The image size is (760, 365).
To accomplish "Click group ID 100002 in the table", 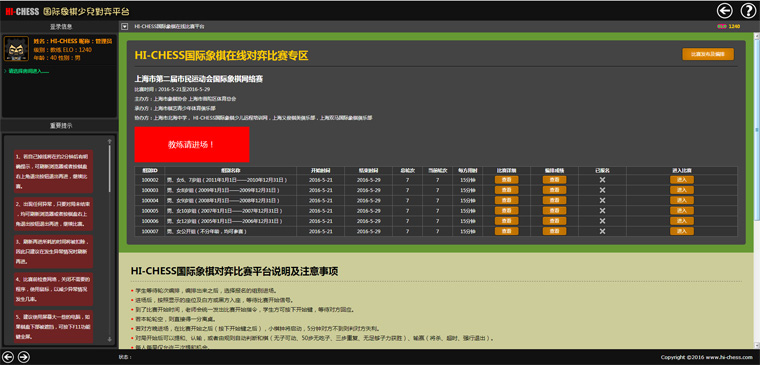I will tap(150, 180).
